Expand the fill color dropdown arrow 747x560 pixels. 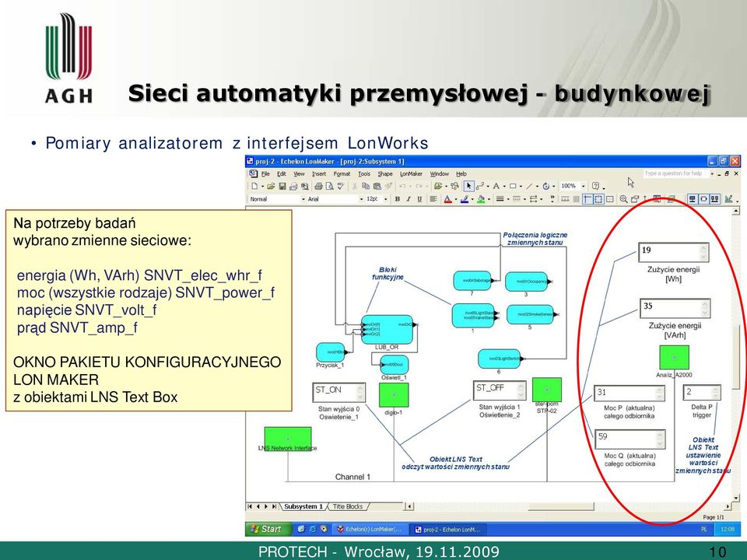click(x=489, y=199)
